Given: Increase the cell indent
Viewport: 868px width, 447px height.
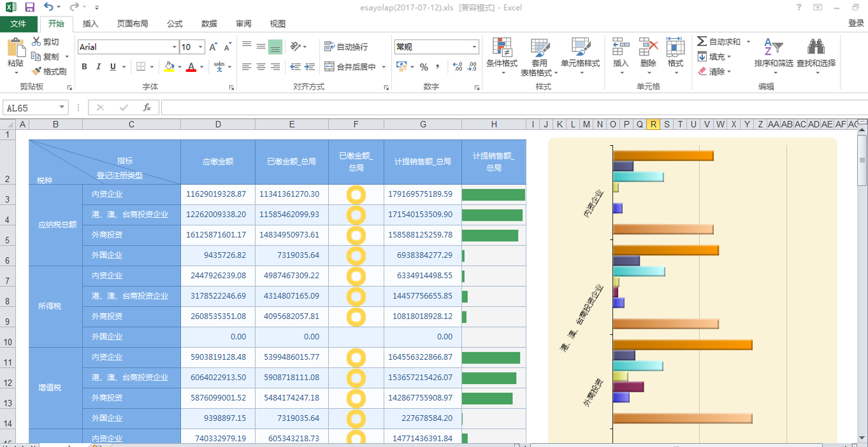Looking at the screenshot, I should pos(310,67).
